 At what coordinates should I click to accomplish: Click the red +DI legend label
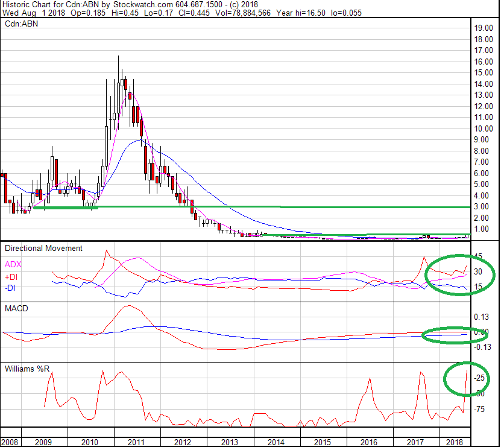coord(11,276)
